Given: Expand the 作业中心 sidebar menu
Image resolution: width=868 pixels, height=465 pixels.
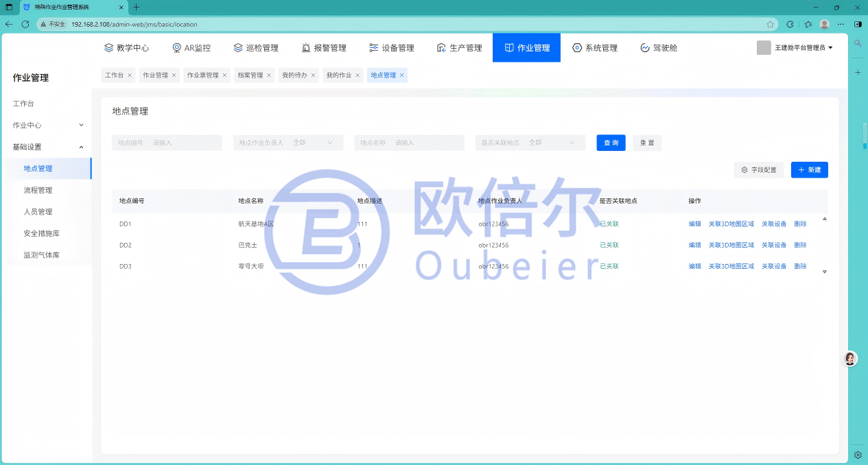Looking at the screenshot, I should click(81, 125).
